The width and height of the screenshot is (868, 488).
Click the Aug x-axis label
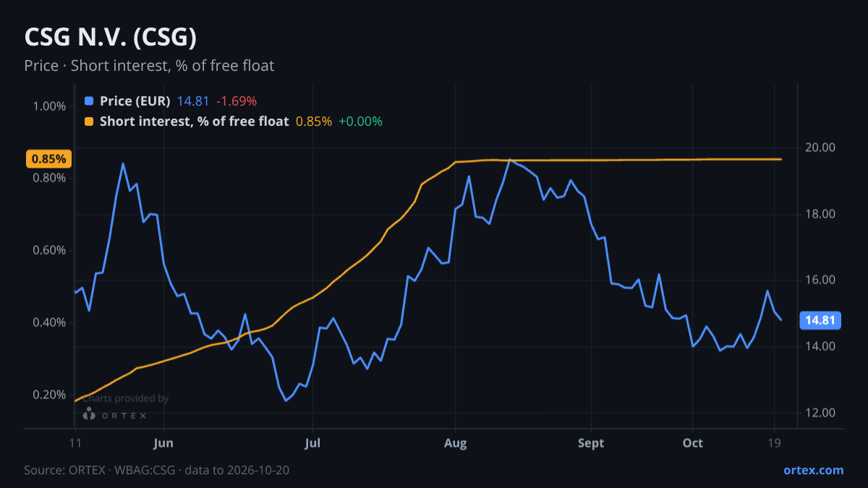pos(455,443)
